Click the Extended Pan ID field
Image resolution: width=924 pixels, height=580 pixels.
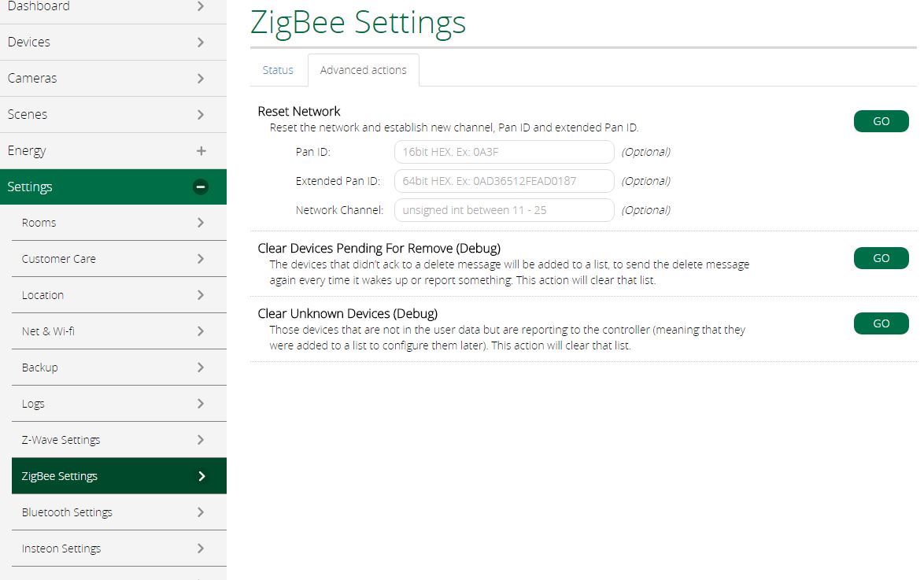pos(505,181)
